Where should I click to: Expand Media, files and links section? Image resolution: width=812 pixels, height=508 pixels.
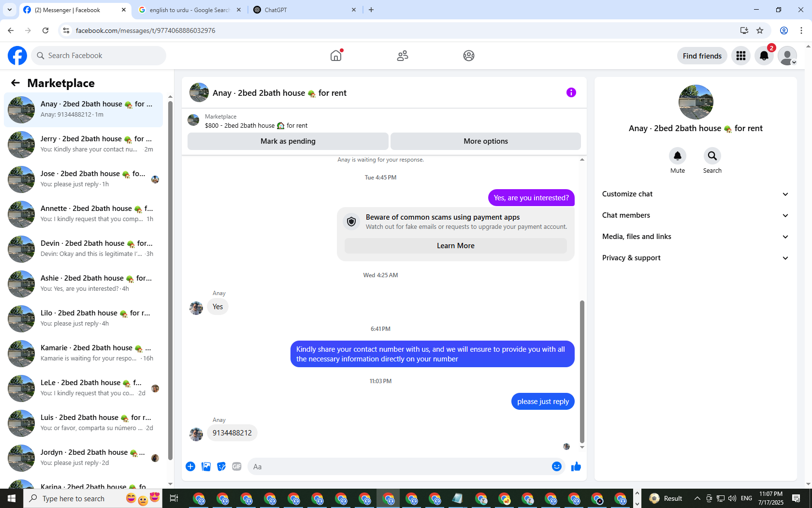pos(696,237)
